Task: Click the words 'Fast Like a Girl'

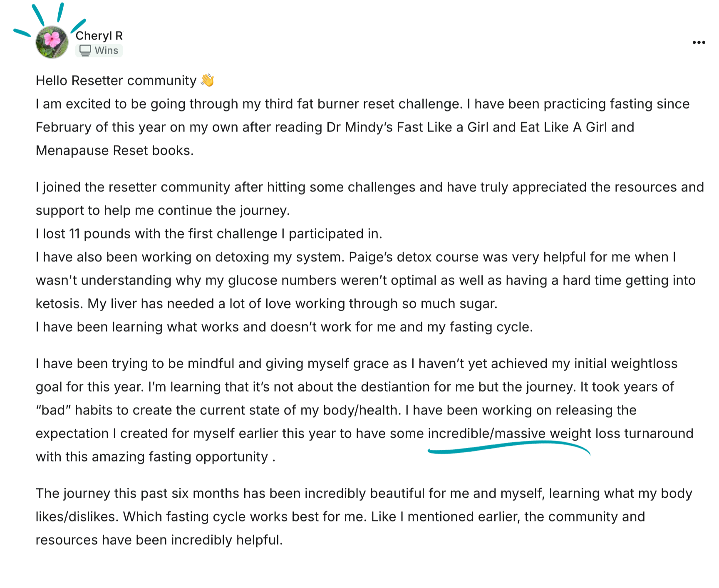Action: point(430,127)
